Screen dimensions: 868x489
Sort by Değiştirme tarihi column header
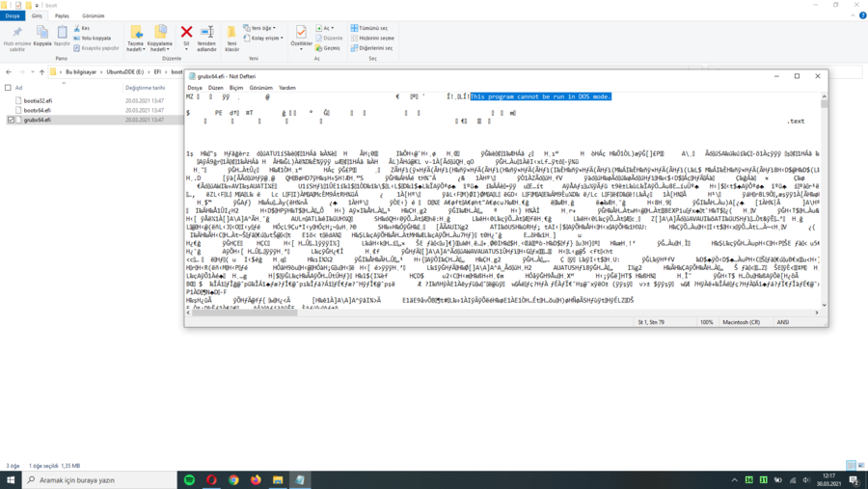click(x=145, y=88)
